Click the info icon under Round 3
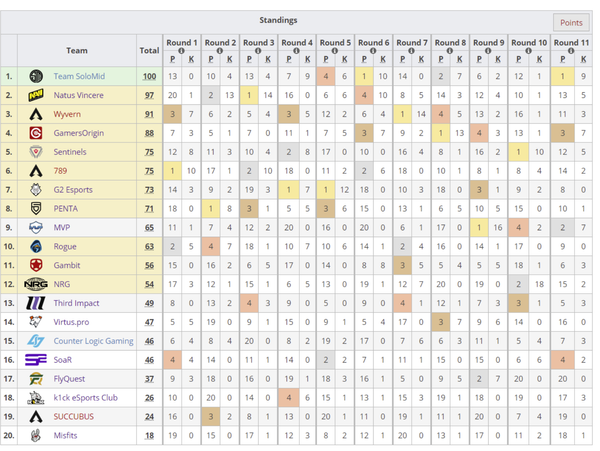 pos(258,50)
